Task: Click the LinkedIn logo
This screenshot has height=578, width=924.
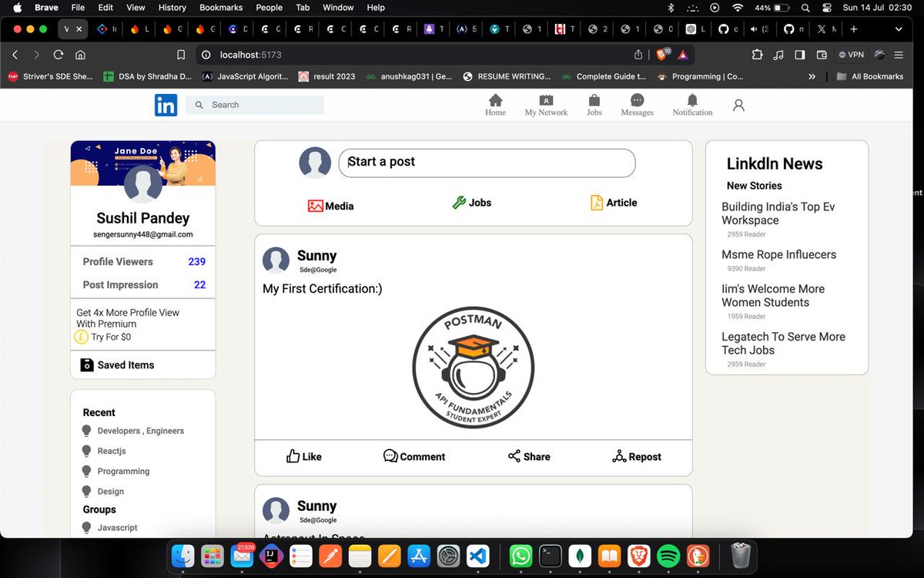Action: [166, 105]
